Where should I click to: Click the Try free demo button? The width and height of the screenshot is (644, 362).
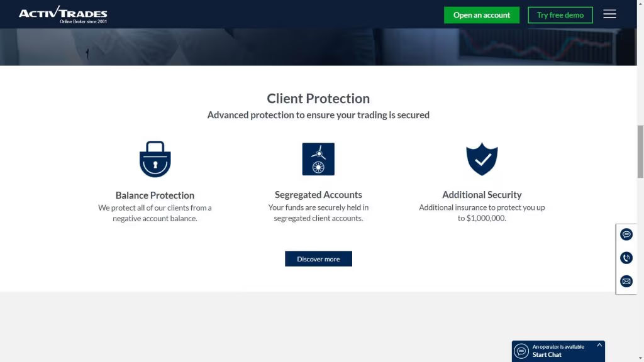pyautogui.click(x=560, y=14)
